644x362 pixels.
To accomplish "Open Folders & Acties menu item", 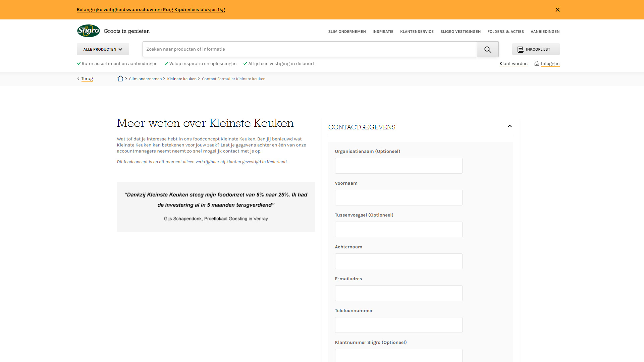I will click(x=505, y=32).
